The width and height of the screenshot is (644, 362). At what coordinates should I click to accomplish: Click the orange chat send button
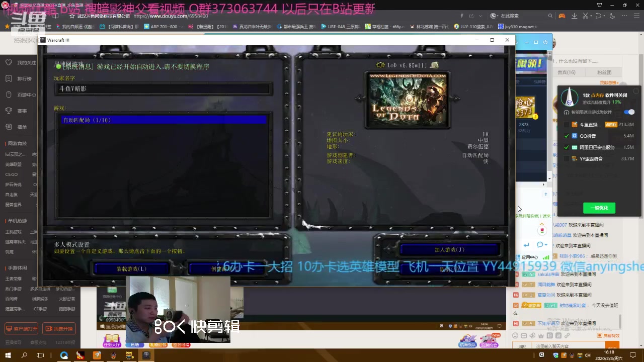coord(612,345)
